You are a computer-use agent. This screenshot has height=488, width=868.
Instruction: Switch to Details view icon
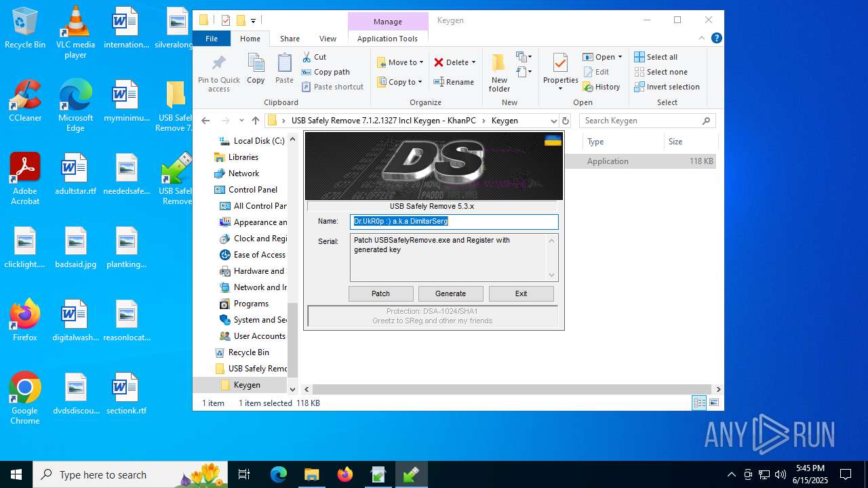coord(699,403)
